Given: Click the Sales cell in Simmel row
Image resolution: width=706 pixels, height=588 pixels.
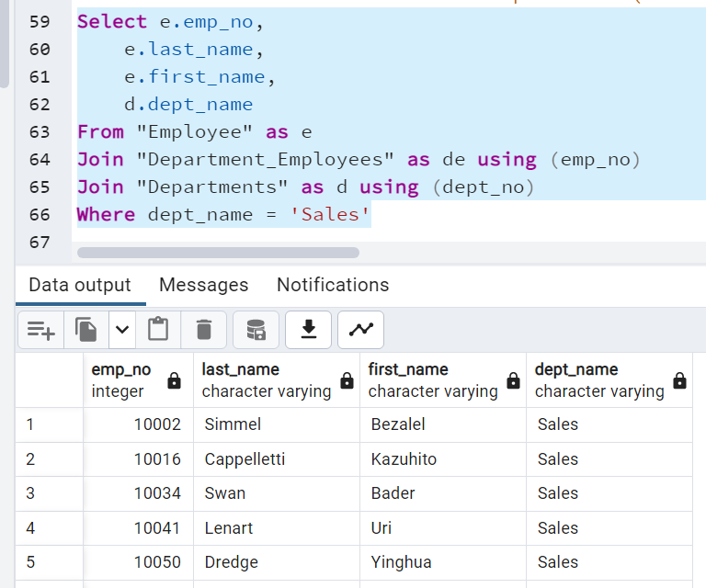Looking at the screenshot, I should point(609,424).
